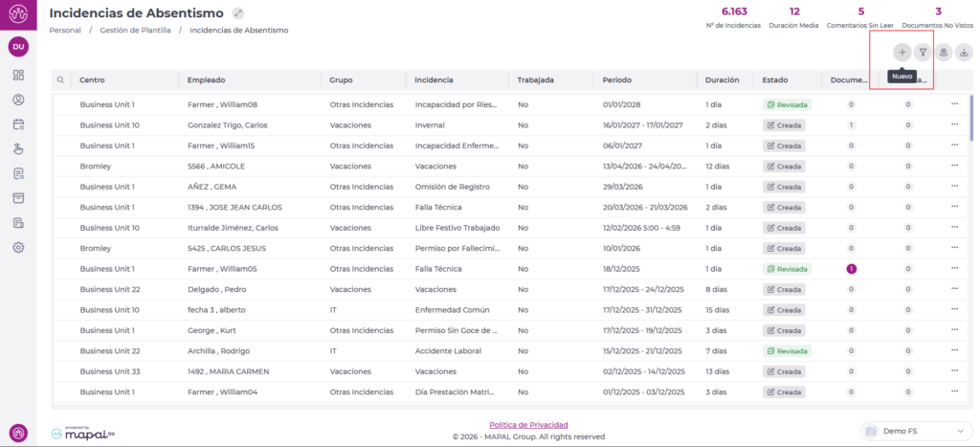Screen dimensions: 980x447
Task: Open three-dot menu for Gonzalez Trigo, Carlos
Action: pyautogui.click(x=954, y=125)
